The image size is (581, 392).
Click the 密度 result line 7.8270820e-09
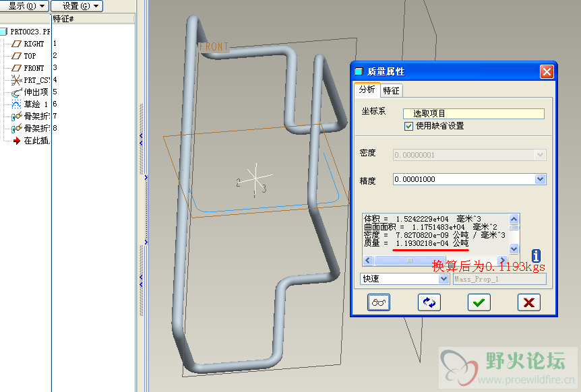point(435,235)
